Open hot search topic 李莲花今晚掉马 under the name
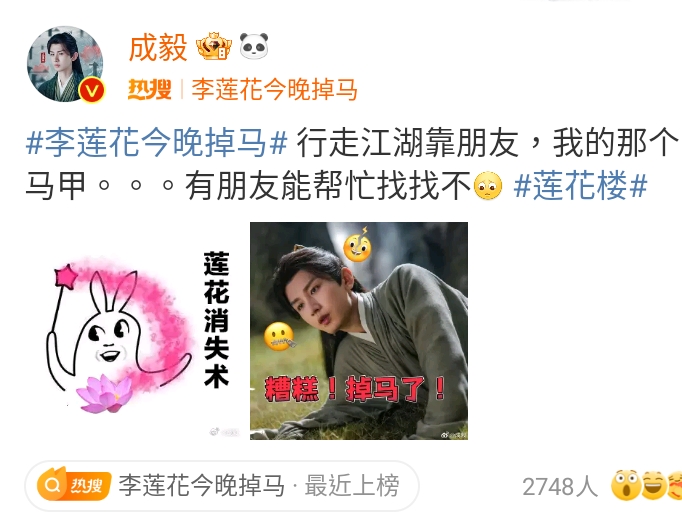Image resolution: width=682 pixels, height=516 pixels. (x=274, y=90)
